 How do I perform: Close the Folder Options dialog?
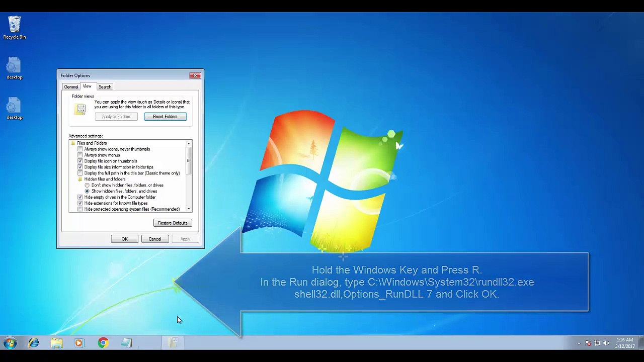[x=195, y=75]
